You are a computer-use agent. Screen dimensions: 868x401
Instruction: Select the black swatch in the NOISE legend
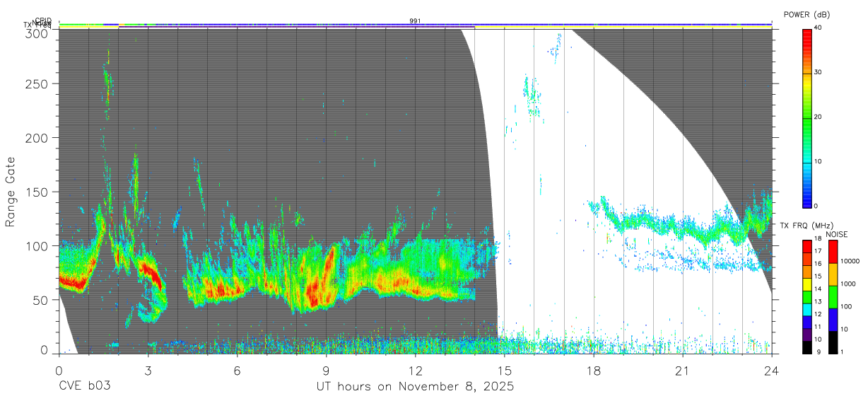pyautogui.click(x=833, y=341)
